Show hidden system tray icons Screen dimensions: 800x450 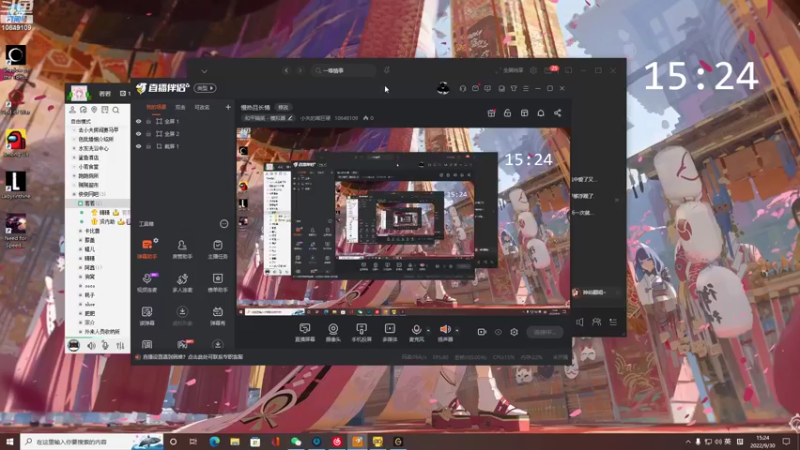pyautogui.click(x=688, y=441)
